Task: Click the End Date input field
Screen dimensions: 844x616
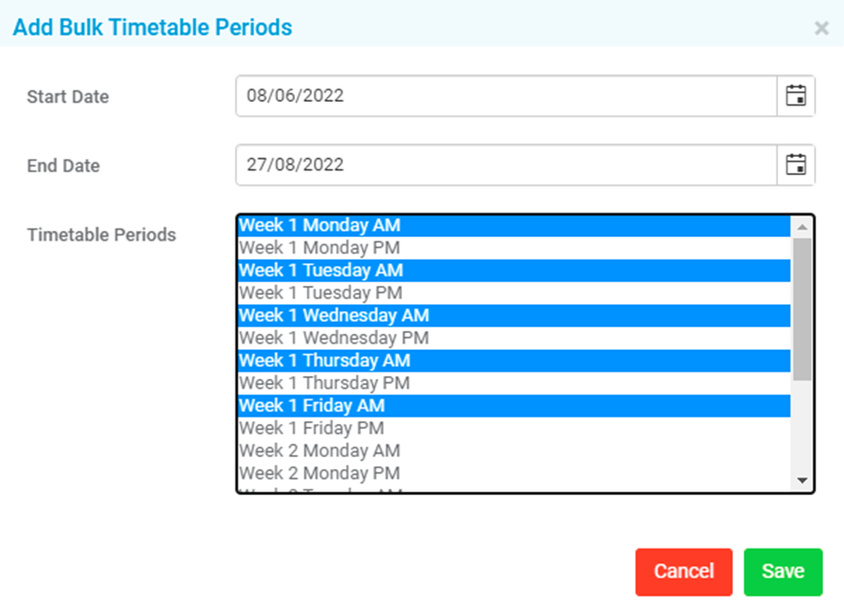Action: [x=507, y=165]
